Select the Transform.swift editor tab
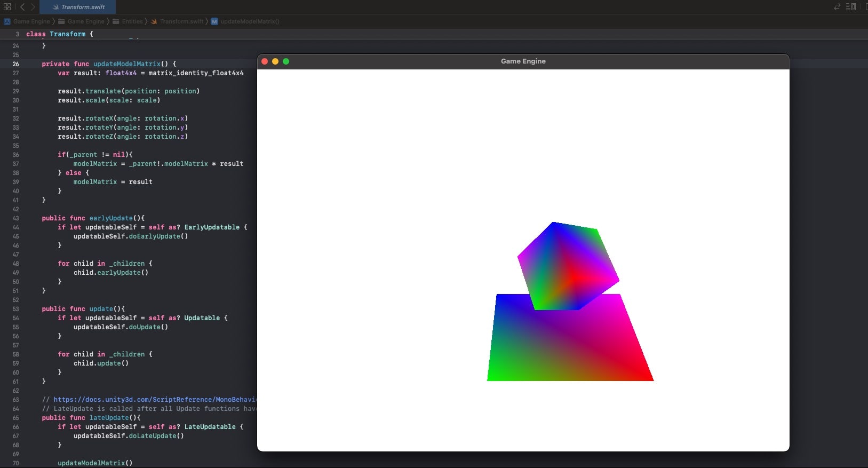This screenshot has width=868, height=468. pos(78,7)
